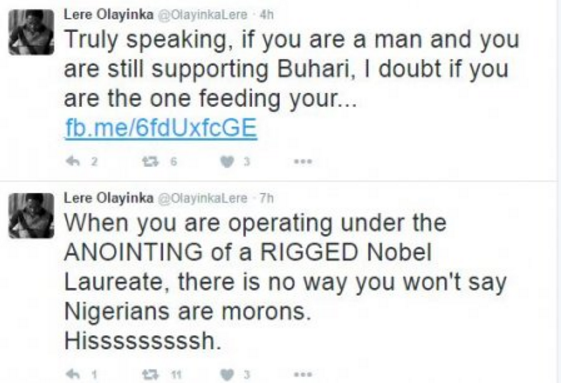Expand the tweet text ending with 'Hisssssssssh.'
This screenshot has height=390, width=561.
tap(285, 281)
